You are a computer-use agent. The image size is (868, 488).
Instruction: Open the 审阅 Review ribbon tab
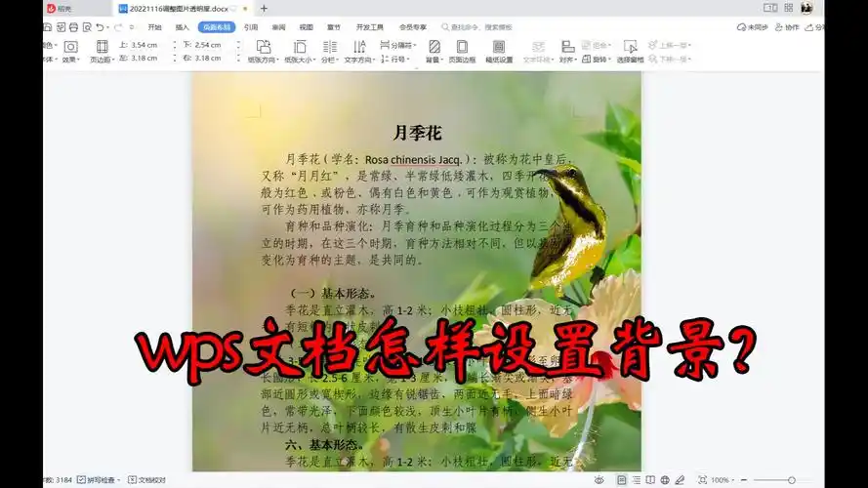pyautogui.click(x=278, y=27)
